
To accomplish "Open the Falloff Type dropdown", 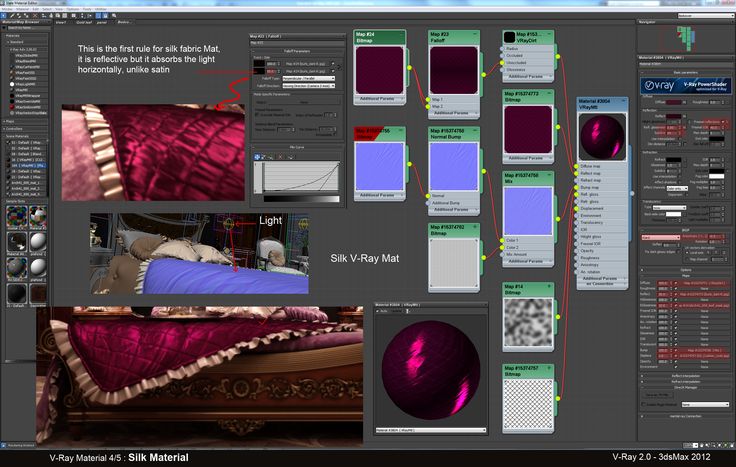I will point(309,78).
